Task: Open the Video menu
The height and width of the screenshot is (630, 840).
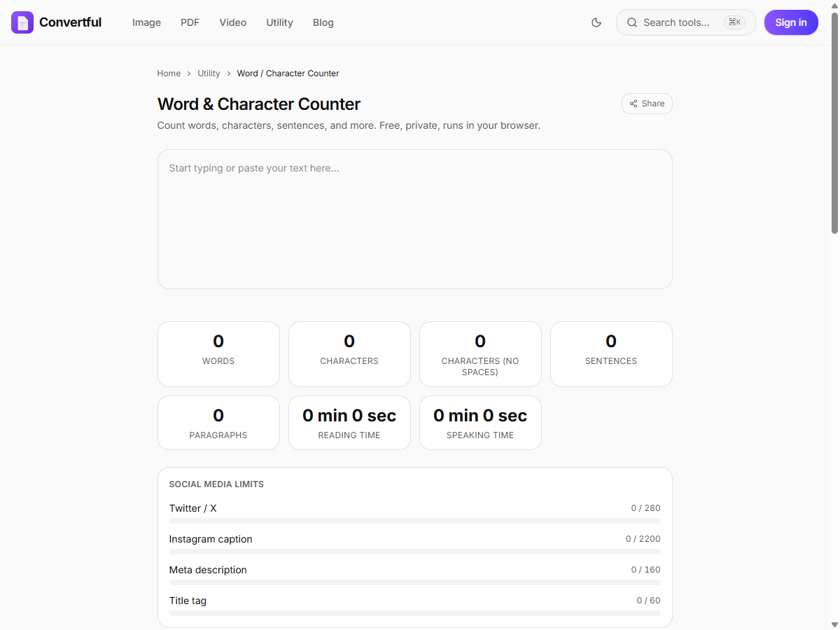Action: pos(232,22)
